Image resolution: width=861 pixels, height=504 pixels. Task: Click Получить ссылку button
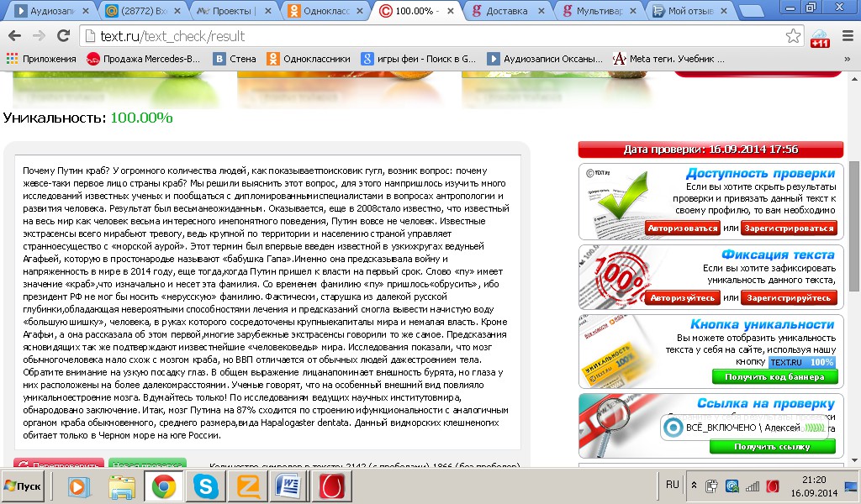click(x=772, y=446)
